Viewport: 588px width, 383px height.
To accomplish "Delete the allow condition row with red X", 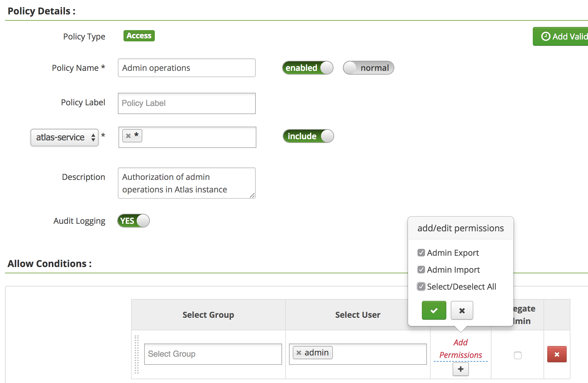I will point(557,354).
